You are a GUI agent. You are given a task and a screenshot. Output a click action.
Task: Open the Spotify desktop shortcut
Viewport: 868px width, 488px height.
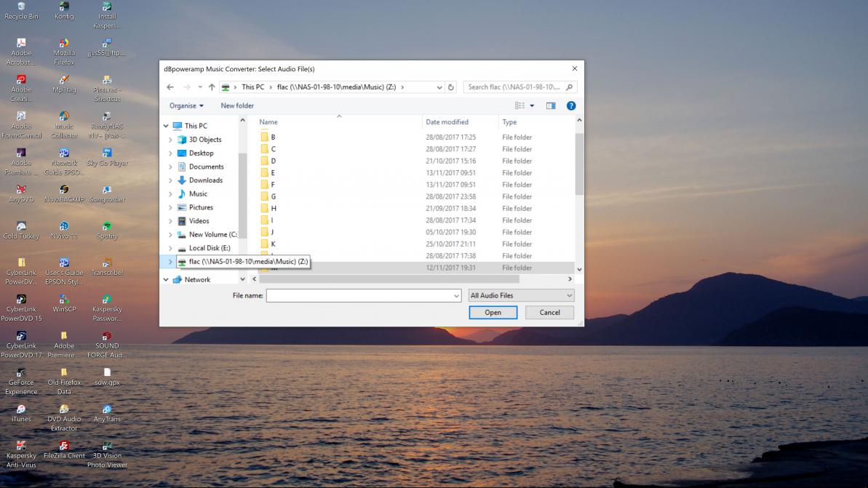(107, 229)
